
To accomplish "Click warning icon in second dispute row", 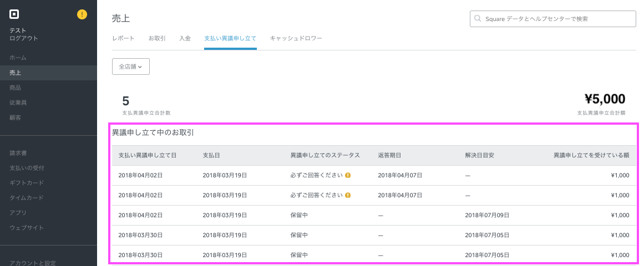I will (x=348, y=195).
